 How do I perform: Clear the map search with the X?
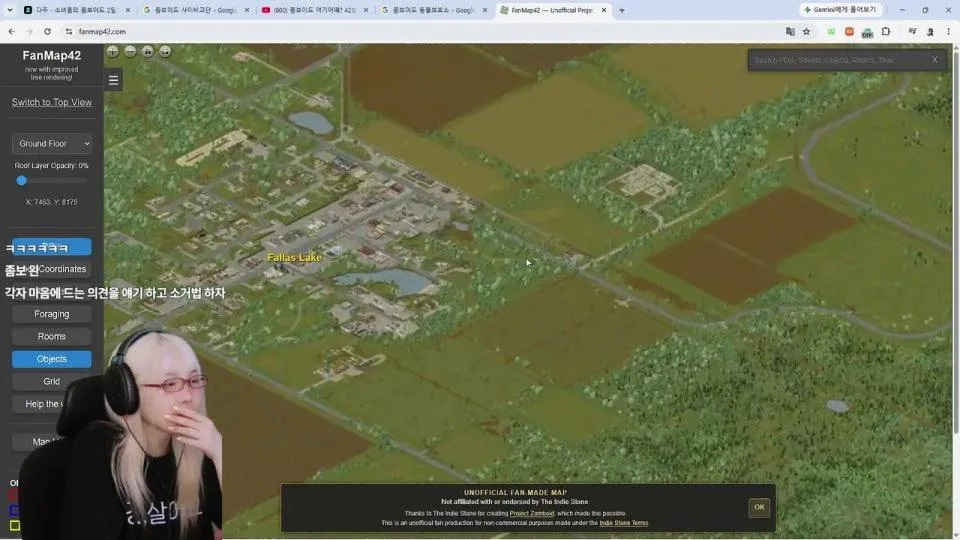[x=934, y=59]
